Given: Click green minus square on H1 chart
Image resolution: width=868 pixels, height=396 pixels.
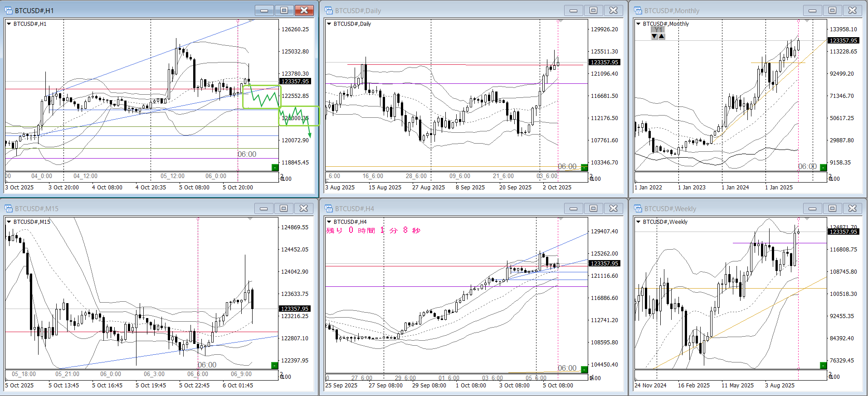Looking at the screenshot, I should pos(274,168).
